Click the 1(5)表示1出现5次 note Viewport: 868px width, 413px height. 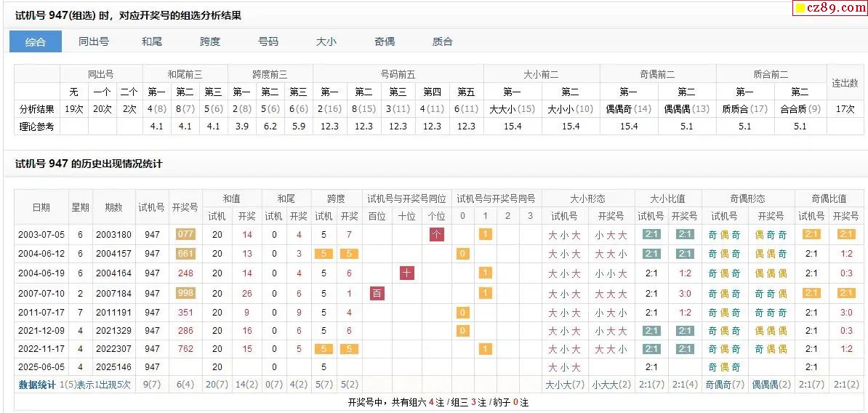tap(95, 385)
